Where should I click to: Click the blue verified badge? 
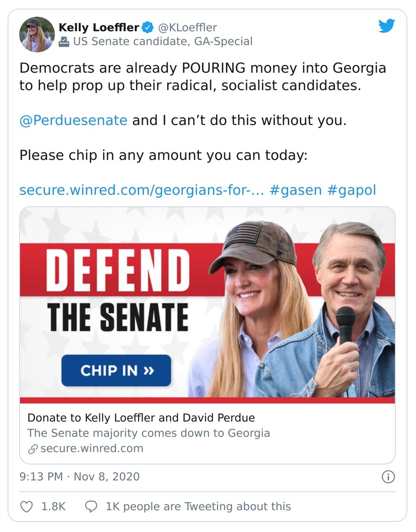click(148, 28)
